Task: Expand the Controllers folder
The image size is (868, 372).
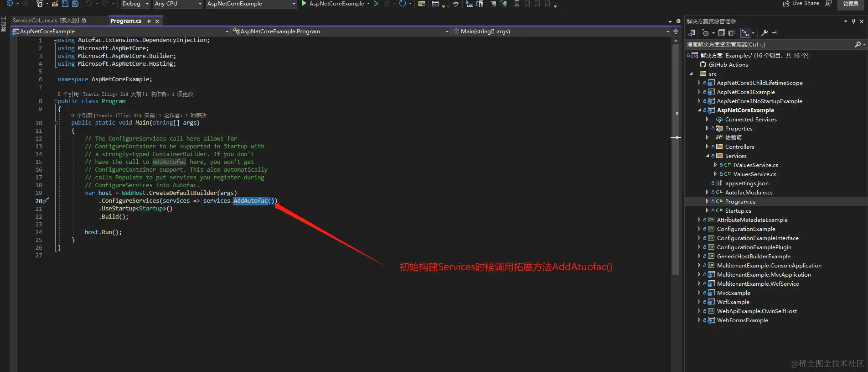Action: pos(707,147)
